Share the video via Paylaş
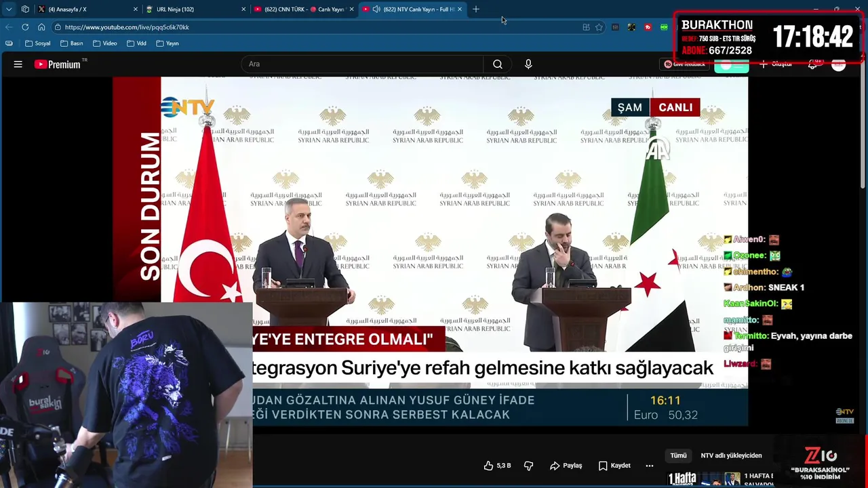 (x=566, y=466)
